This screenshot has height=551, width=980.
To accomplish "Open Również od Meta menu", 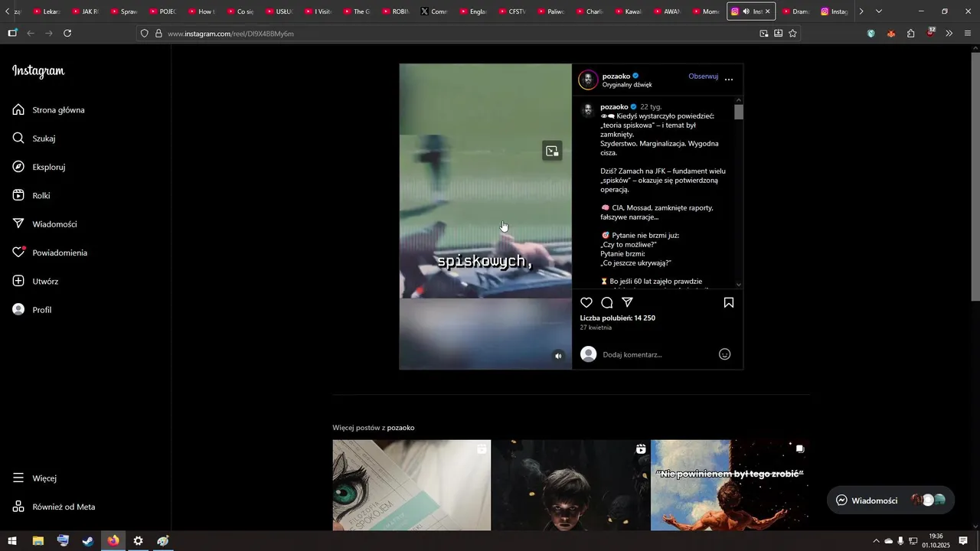I will (x=54, y=507).
